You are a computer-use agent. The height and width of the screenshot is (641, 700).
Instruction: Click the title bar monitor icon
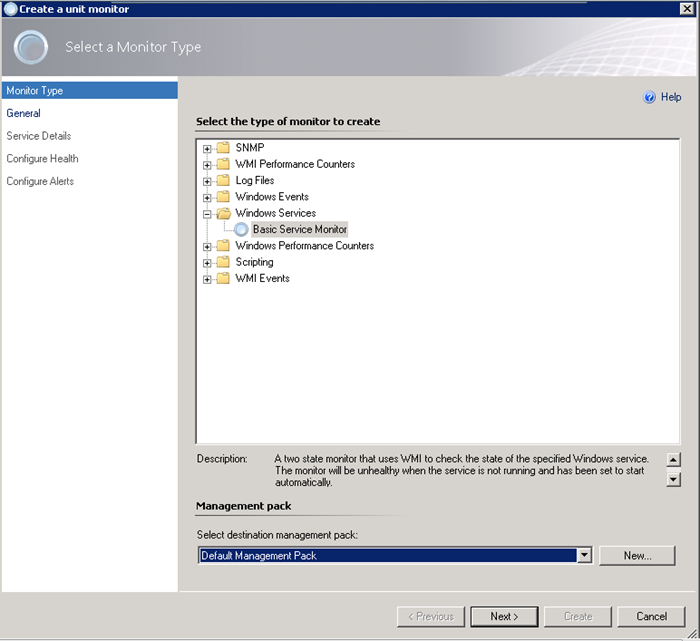[x=10, y=9]
